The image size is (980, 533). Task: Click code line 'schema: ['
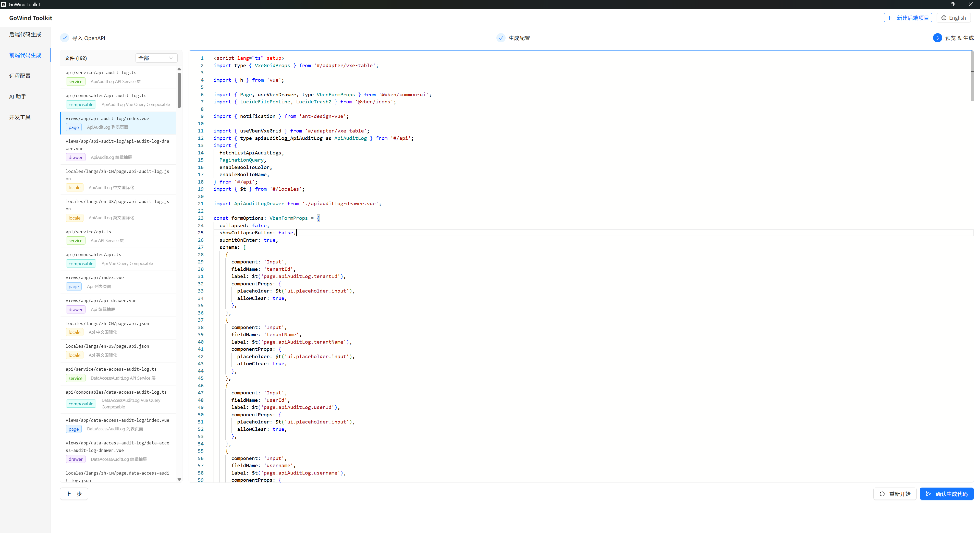tap(232, 247)
